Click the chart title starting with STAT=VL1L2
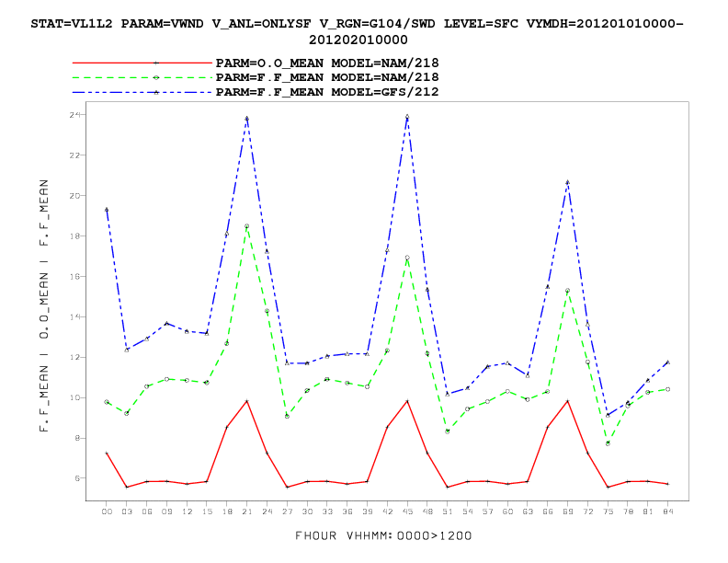 point(357,31)
